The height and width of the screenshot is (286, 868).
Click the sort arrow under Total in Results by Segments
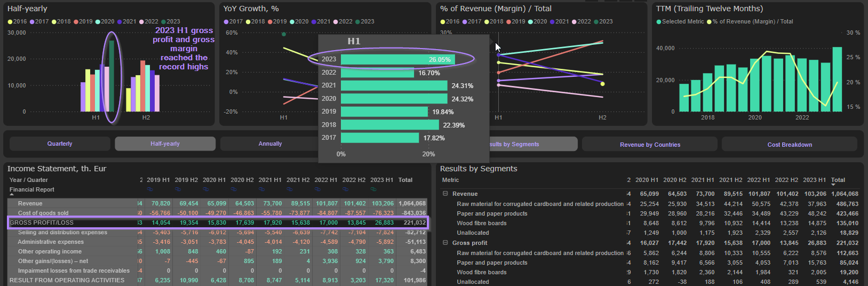click(x=833, y=185)
